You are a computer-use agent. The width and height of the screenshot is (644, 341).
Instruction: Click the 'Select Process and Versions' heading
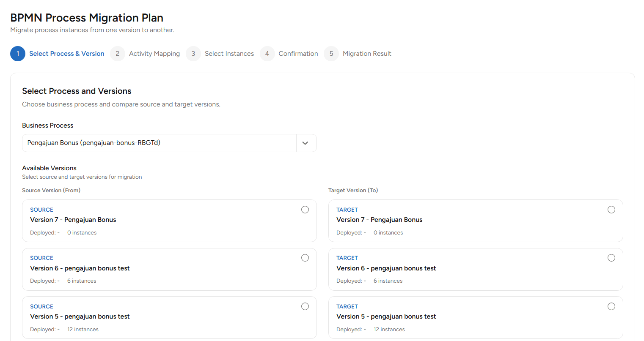coord(77,91)
